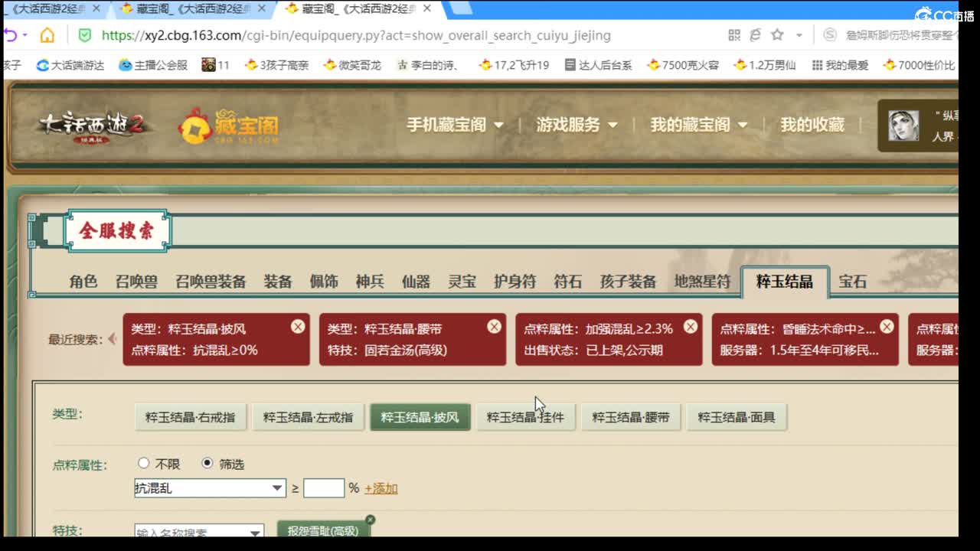Open the 抗混乱 attribute dropdown
This screenshot has height=551, width=980.
[x=210, y=488]
